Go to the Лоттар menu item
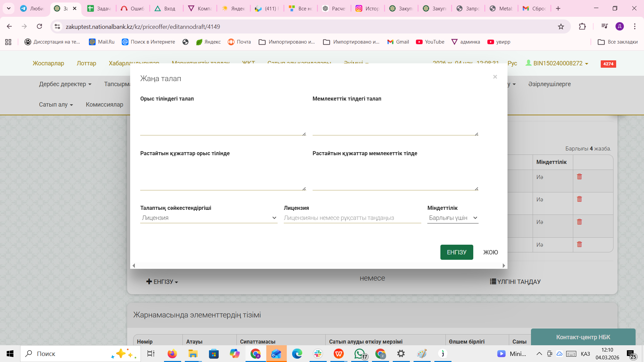Viewport: 644px width, 362px height. 86,63
